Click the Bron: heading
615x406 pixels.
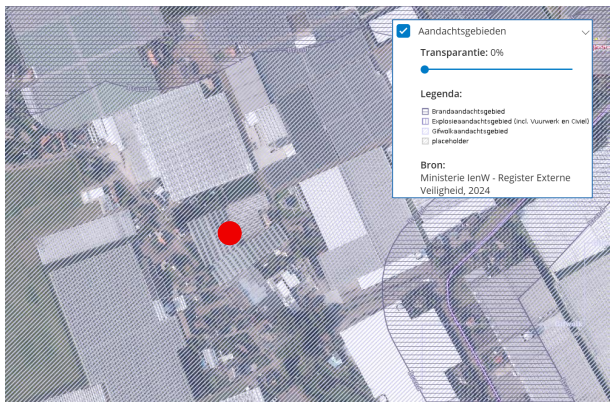click(x=433, y=165)
